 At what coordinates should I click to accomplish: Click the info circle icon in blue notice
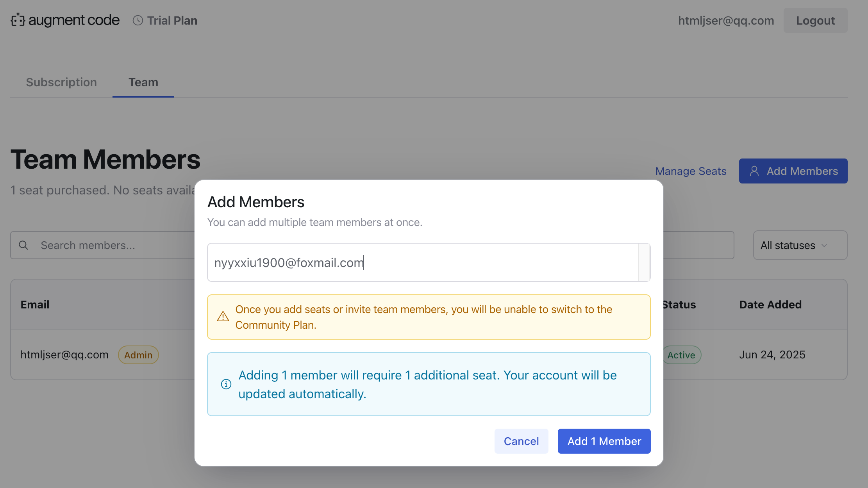(226, 384)
